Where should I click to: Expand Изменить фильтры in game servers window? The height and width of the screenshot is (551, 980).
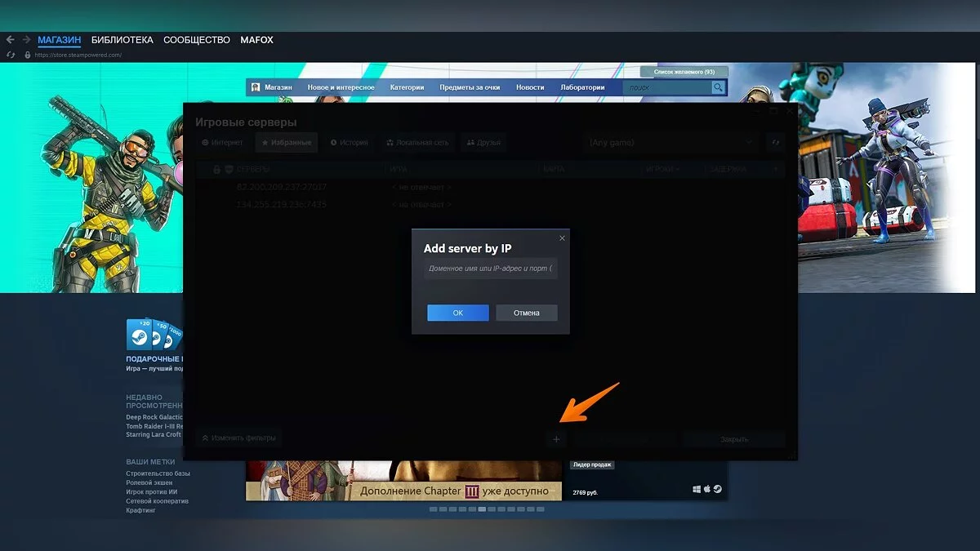[239, 438]
